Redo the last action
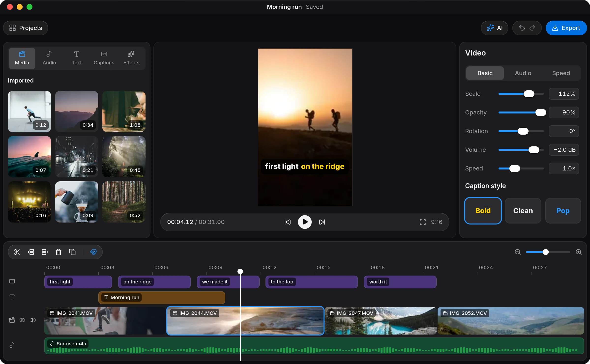590x364 pixels. tap(532, 28)
